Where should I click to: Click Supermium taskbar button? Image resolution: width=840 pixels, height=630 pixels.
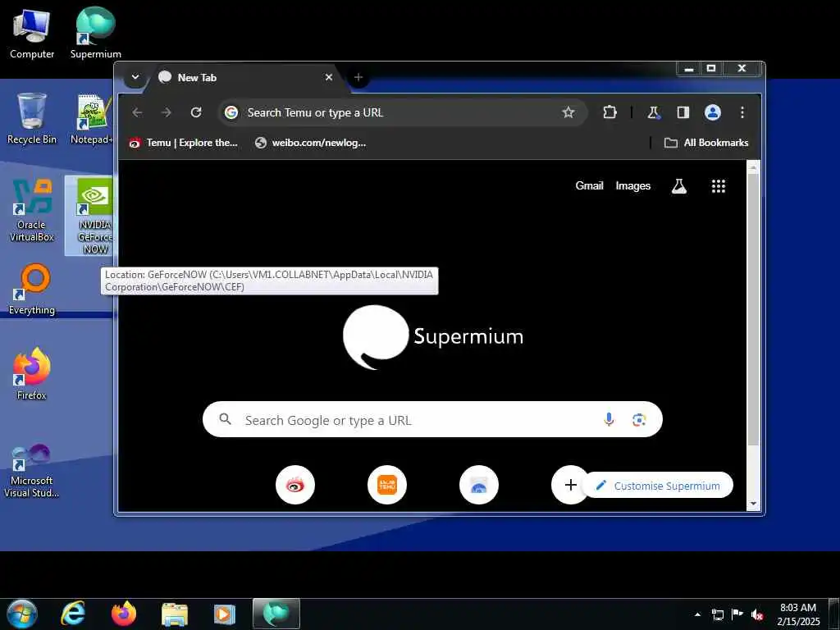276,614
